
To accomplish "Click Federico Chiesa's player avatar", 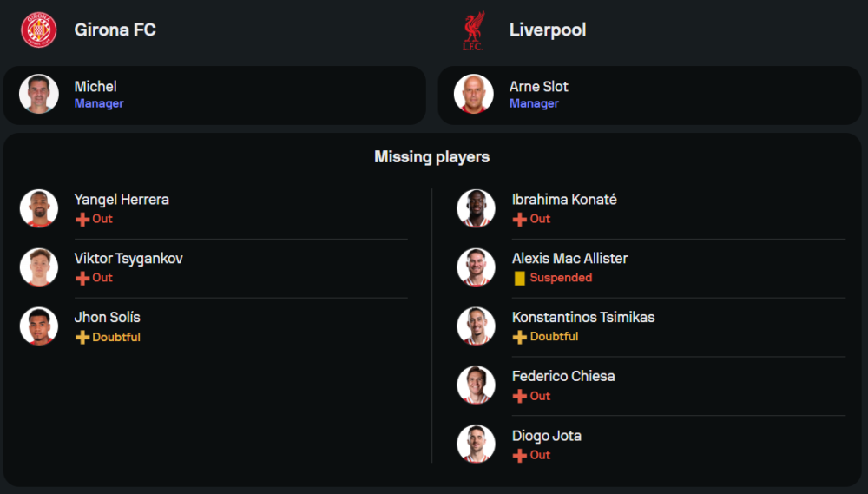I will pos(476,385).
